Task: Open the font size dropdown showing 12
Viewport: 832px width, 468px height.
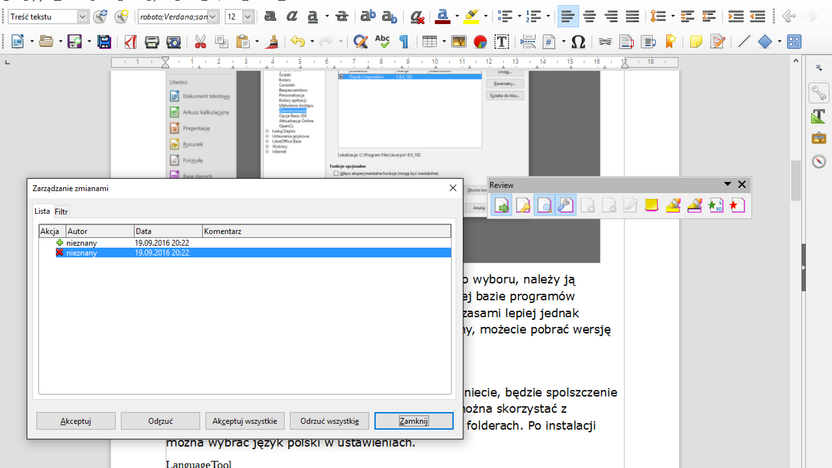Action: point(247,16)
